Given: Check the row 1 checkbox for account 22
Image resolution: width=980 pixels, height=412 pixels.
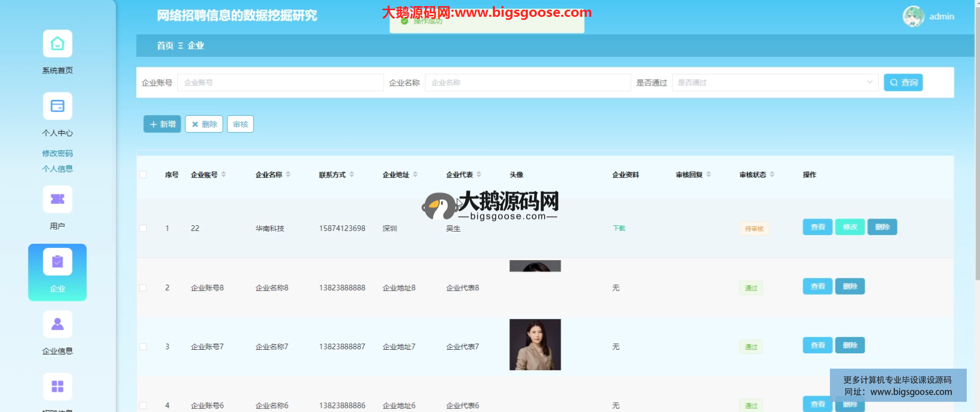Looking at the screenshot, I should point(143,228).
